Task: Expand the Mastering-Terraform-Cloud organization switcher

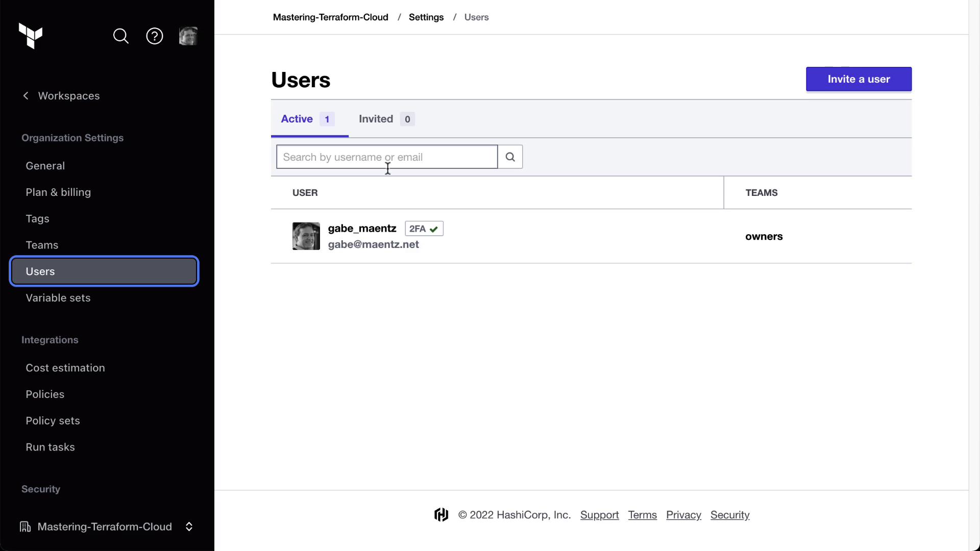Action: (x=189, y=527)
